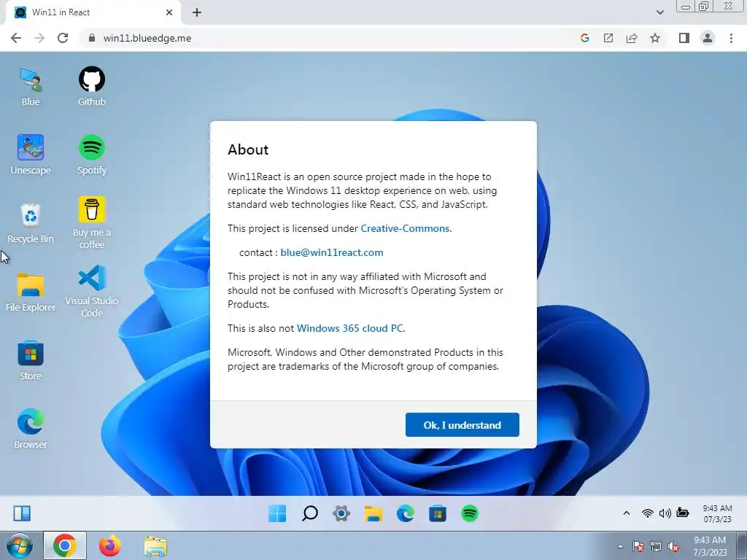Click Chrome in the Windows 7 taskbar
Image resolution: width=747 pixels, height=560 pixels.
65,545
